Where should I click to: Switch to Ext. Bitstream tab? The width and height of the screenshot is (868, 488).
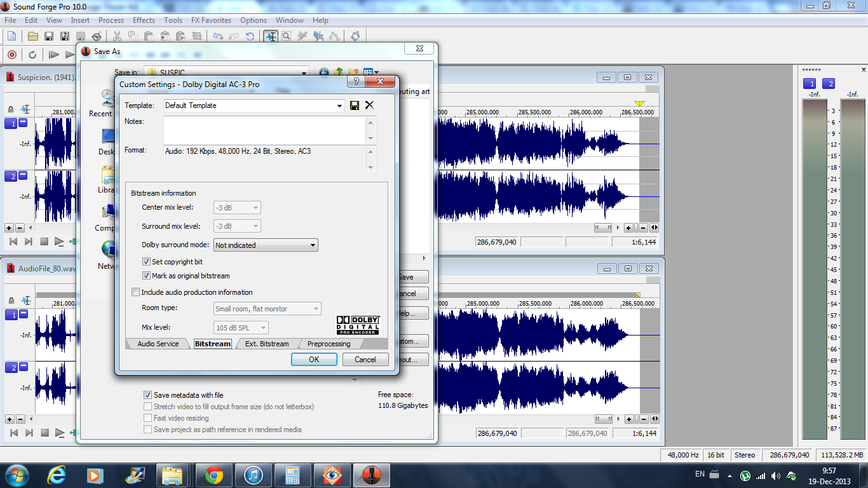(267, 344)
